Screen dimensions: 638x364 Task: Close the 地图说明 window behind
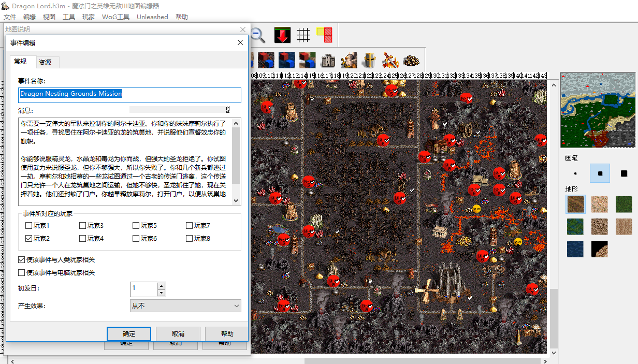(x=243, y=30)
